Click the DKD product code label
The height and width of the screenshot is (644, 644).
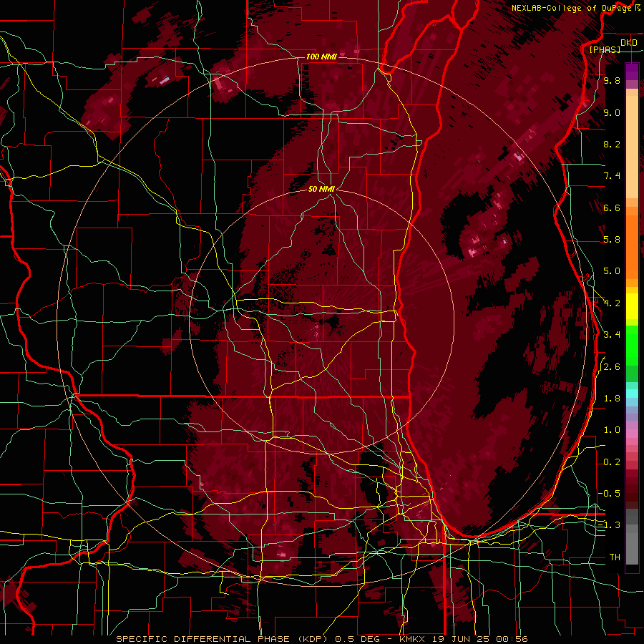coord(629,43)
